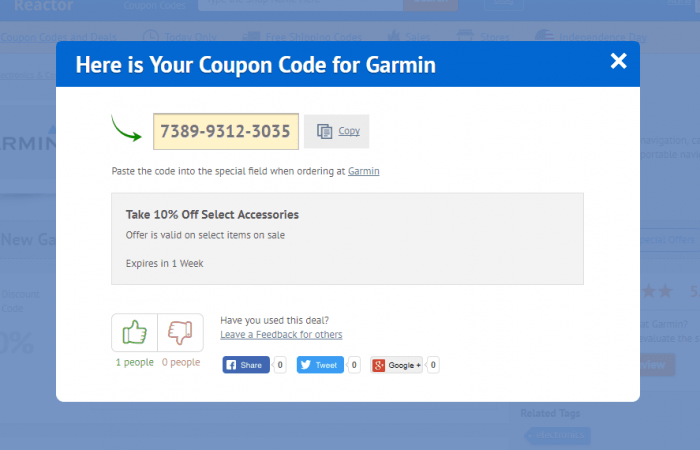Copy the coupon code with Copy button
Image resolution: width=700 pixels, height=450 pixels.
(337, 131)
